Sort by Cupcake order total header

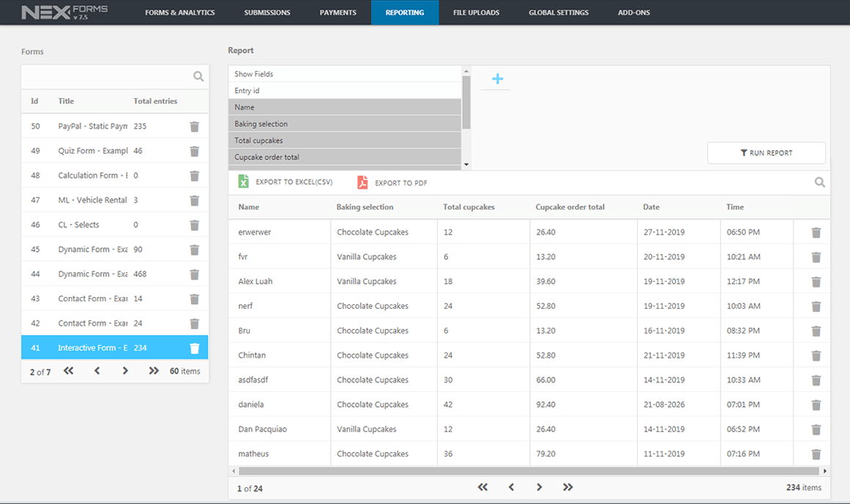point(570,207)
